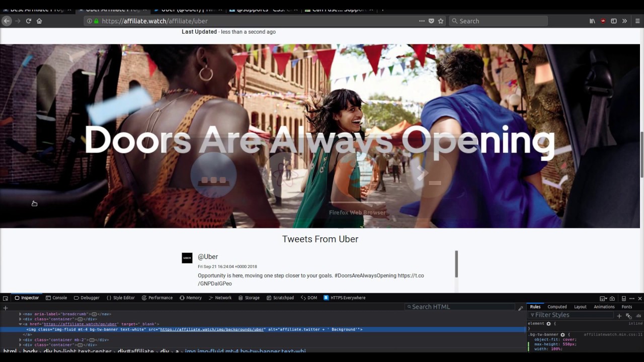Image resolution: width=644 pixels, height=362 pixels.
Task: Close the developer tools panel
Action: coord(640,299)
